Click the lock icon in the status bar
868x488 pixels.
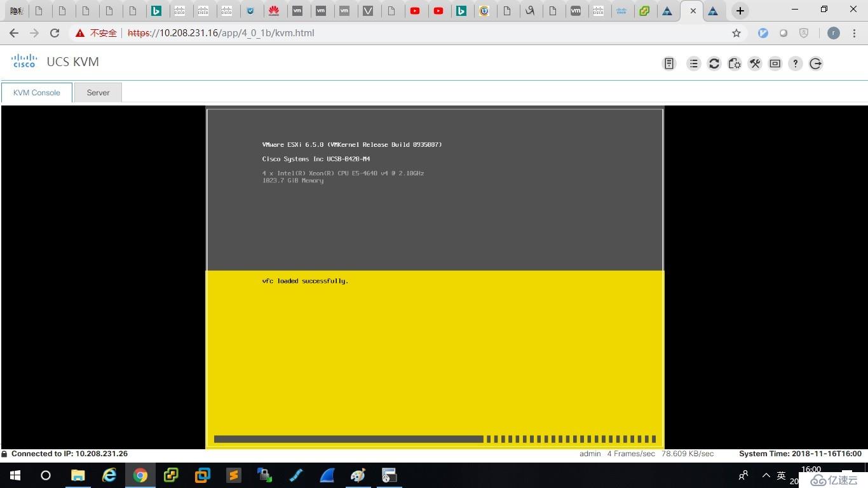tap(4, 454)
